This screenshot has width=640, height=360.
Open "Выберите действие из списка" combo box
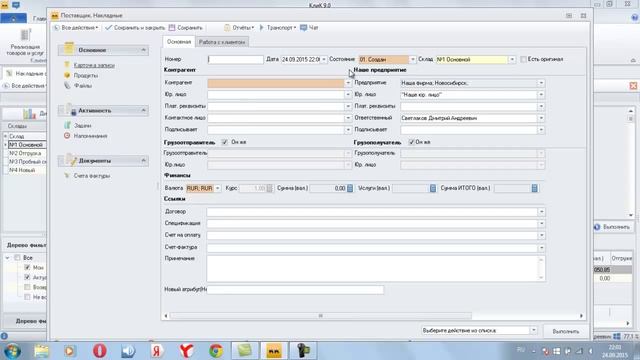pos(479,330)
